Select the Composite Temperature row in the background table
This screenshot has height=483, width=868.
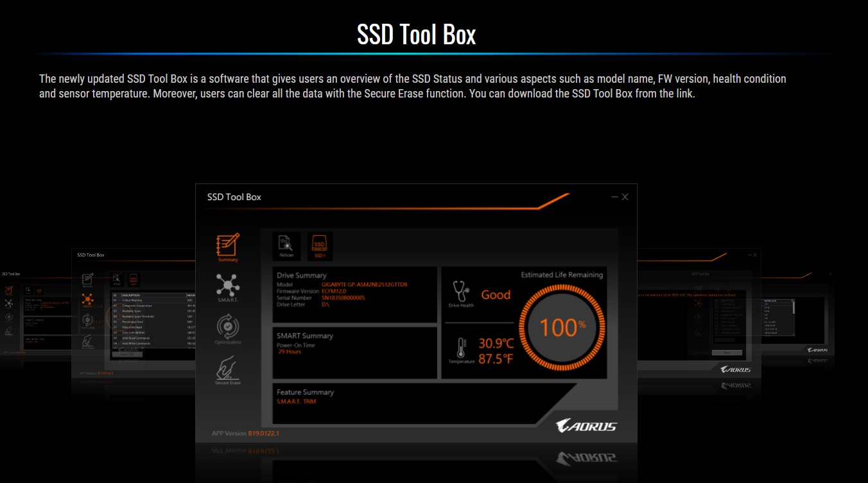154,306
